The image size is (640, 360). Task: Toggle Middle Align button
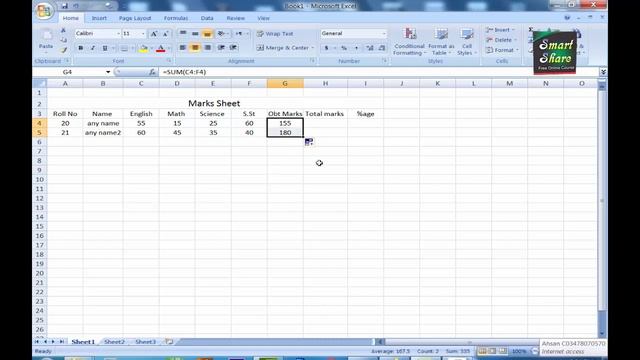pyautogui.click(x=195, y=33)
